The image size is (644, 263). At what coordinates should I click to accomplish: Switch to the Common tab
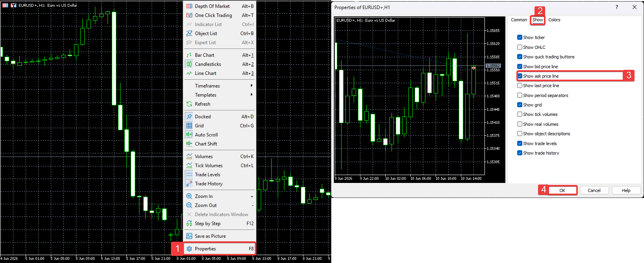pos(519,20)
